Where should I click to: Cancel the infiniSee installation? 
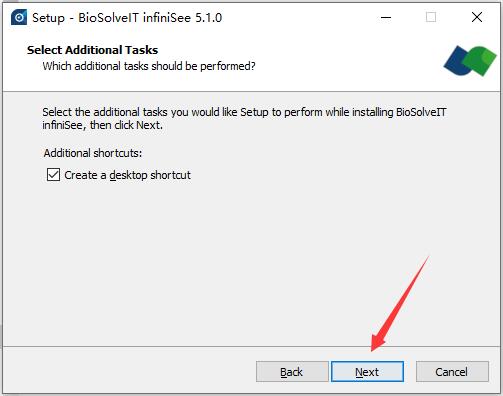[x=452, y=372]
